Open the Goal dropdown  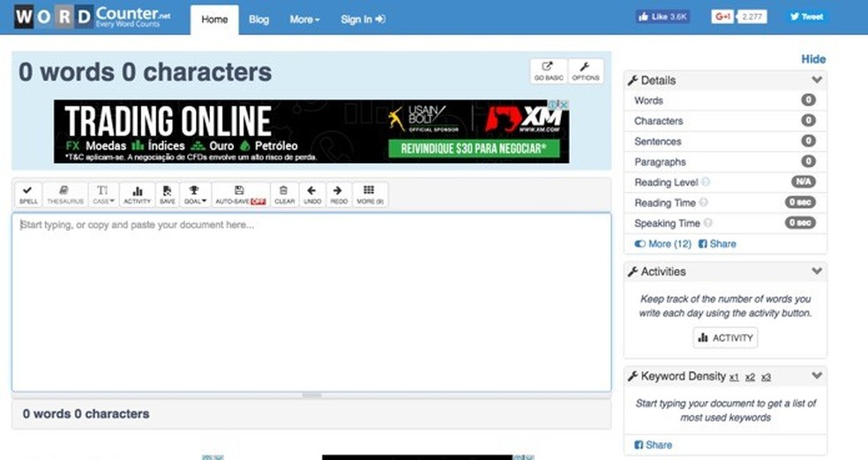(x=195, y=195)
